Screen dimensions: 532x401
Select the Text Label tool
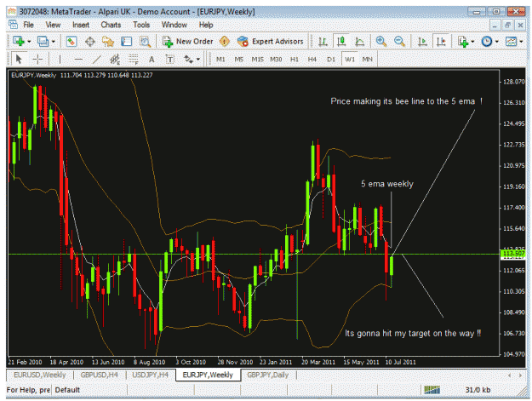click(x=170, y=60)
